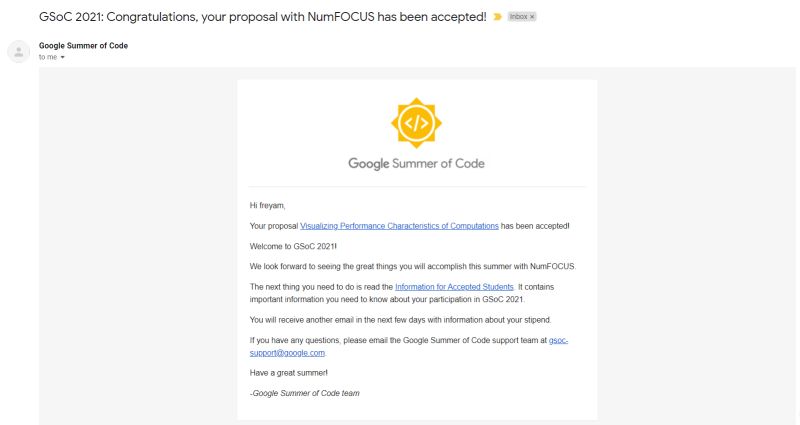Click the italic Google Summer of Code team signature
800x425 pixels.
305,393
